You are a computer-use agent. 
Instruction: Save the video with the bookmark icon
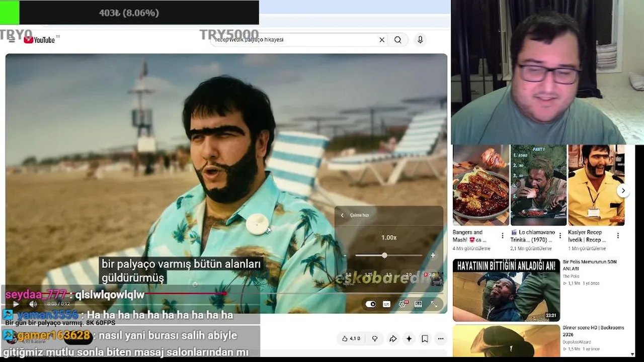(x=425, y=339)
